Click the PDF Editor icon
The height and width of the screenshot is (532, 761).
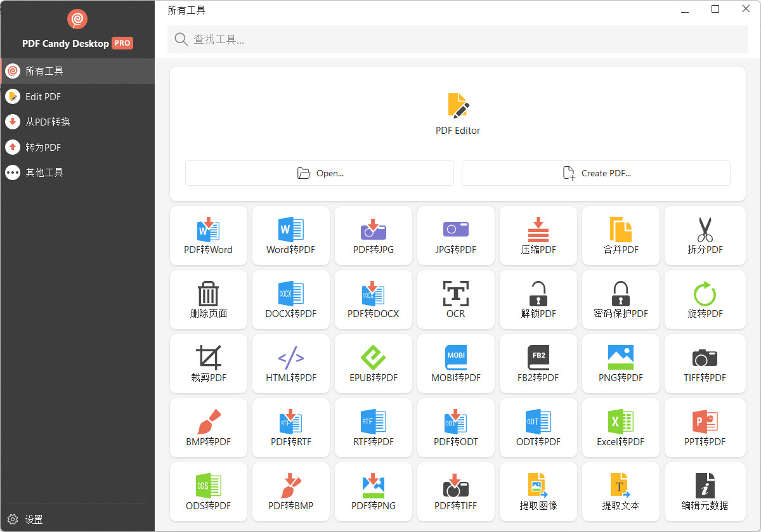point(458,105)
